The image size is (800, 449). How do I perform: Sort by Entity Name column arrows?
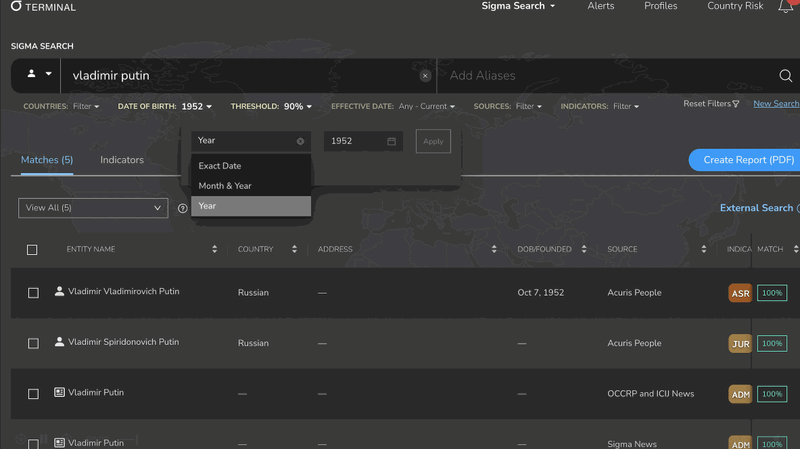pyautogui.click(x=214, y=249)
